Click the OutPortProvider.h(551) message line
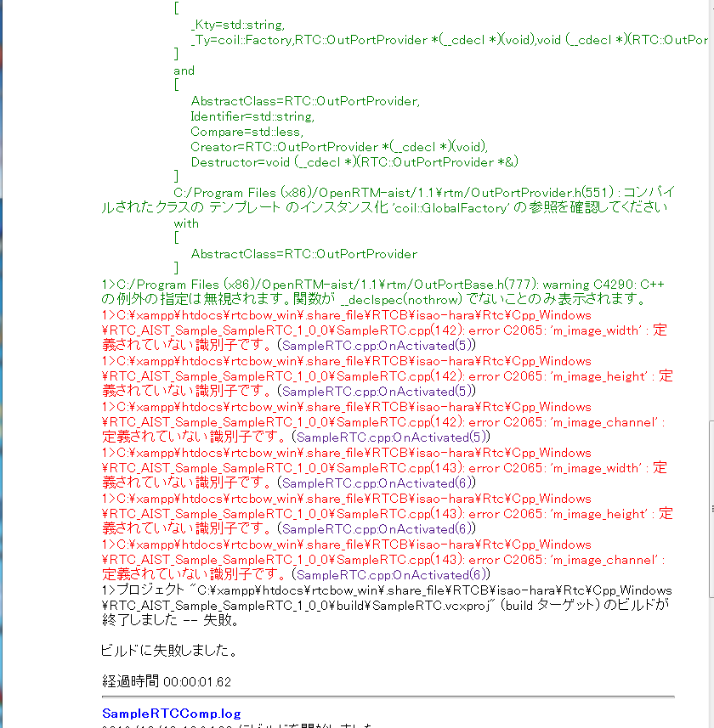Image resolution: width=714 pixels, height=728 pixels. pos(388,200)
